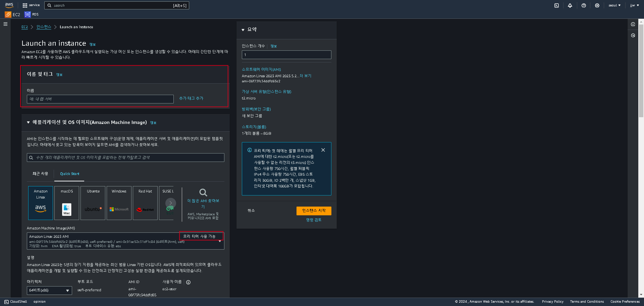Open Privacy Policy footer link
Viewport: 644px width, 306px height.
pos(552,302)
